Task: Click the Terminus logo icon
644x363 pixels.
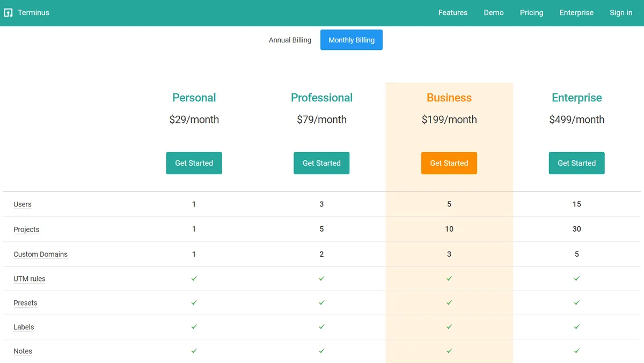Action: coord(8,13)
